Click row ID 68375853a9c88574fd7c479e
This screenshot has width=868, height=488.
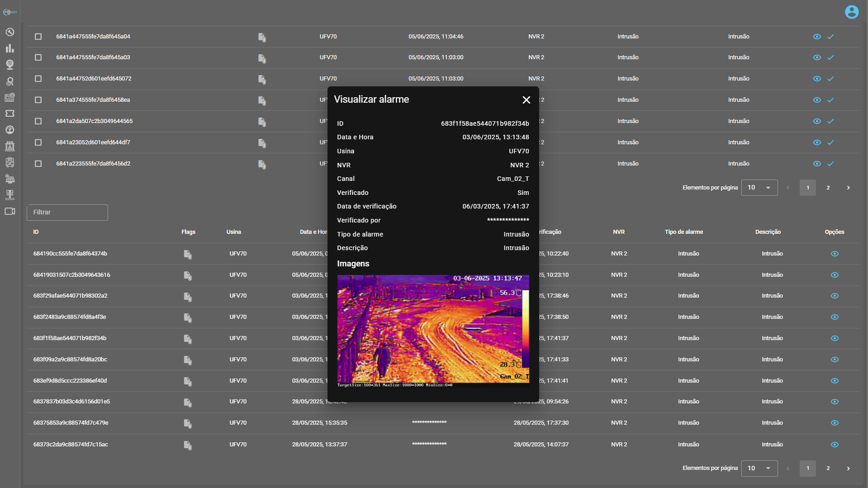(71, 423)
